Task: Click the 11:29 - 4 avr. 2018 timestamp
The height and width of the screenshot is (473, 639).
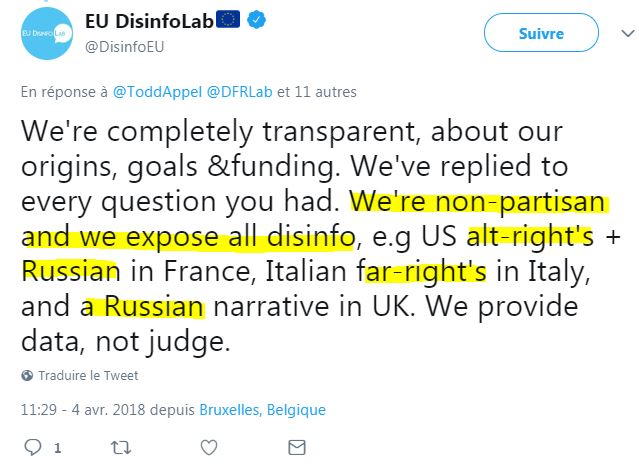Action: (83, 409)
